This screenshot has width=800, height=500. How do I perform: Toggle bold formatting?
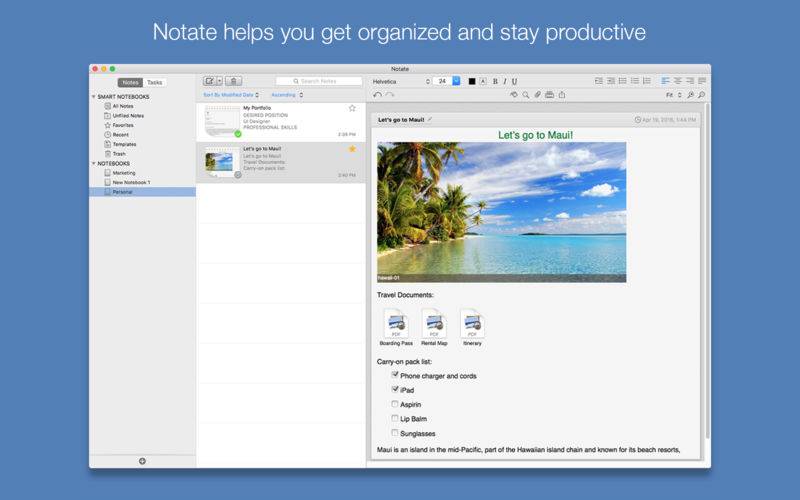(x=495, y=81)
